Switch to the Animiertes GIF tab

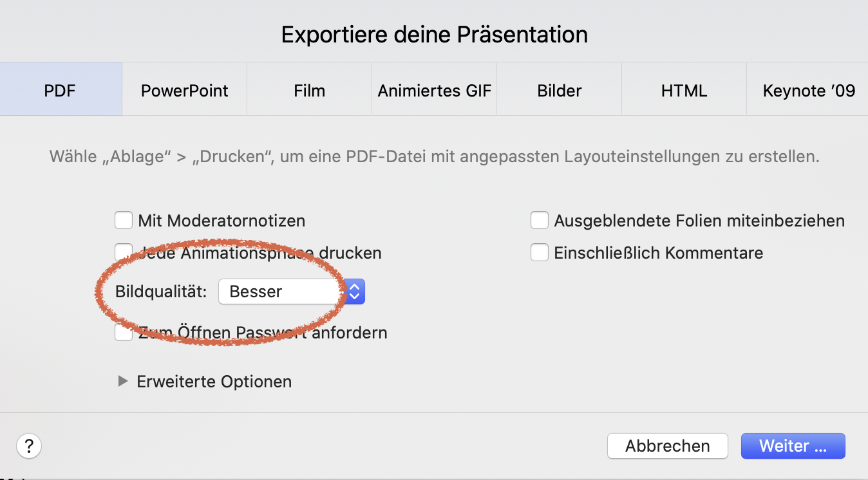[434, 91]
